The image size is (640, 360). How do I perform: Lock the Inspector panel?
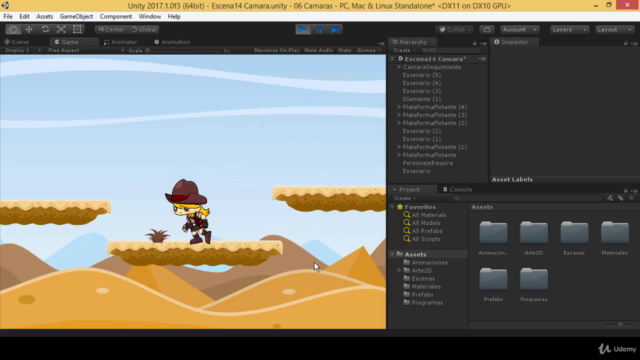click(625, 43)
